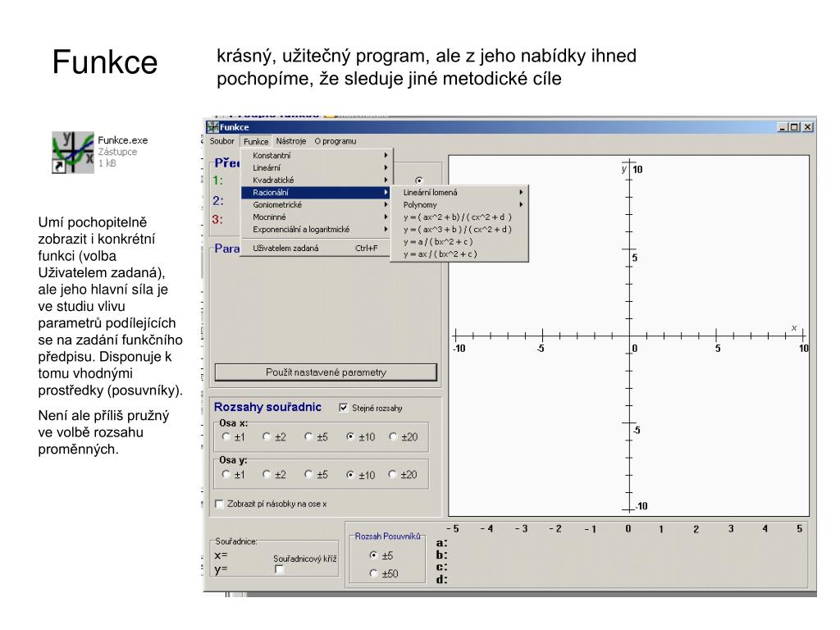
Task: Click the x= coordinate readout
Action: coord(221,555)
